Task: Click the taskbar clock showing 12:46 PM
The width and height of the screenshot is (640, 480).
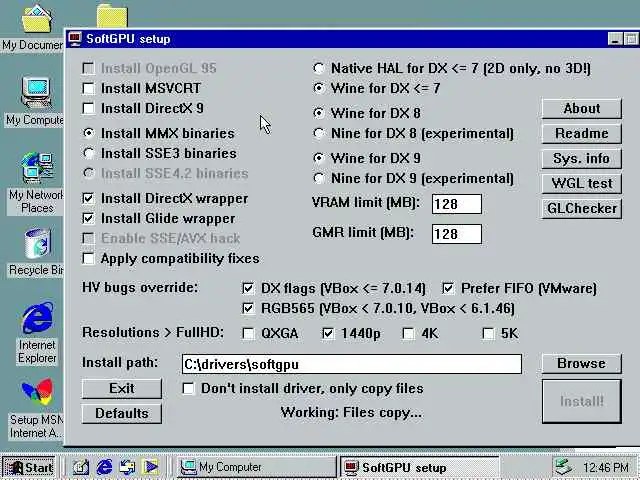Action: pyautogui.click(x=606, y=467)
